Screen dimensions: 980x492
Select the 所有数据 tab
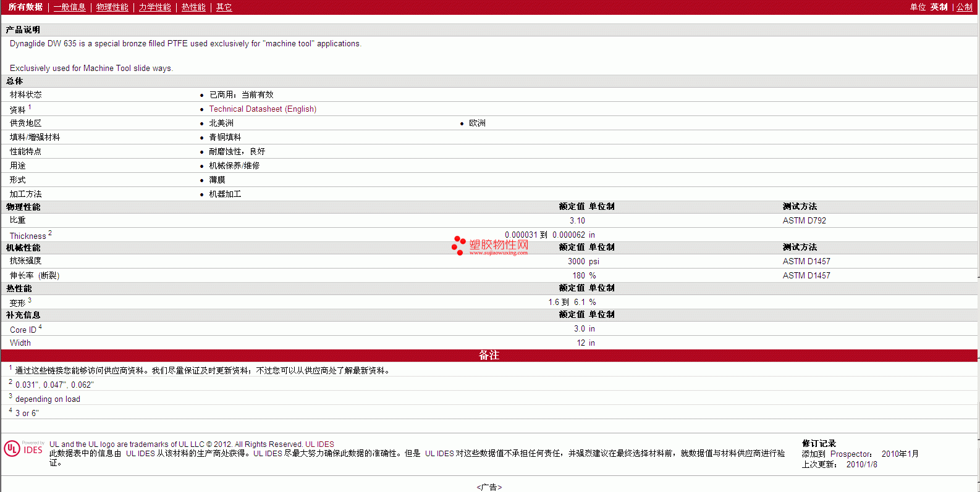[x=25, y=7]
